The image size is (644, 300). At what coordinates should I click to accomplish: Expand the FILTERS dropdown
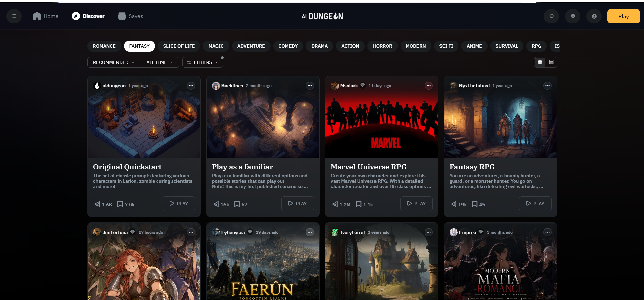click(x=202, y=62)
